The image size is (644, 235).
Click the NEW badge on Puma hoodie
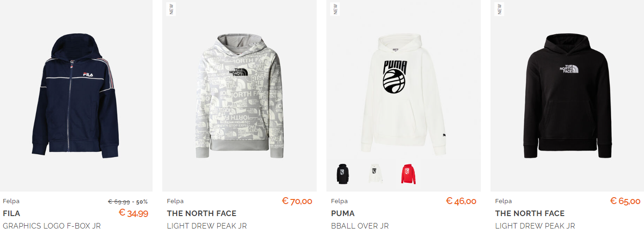(335, 9)
